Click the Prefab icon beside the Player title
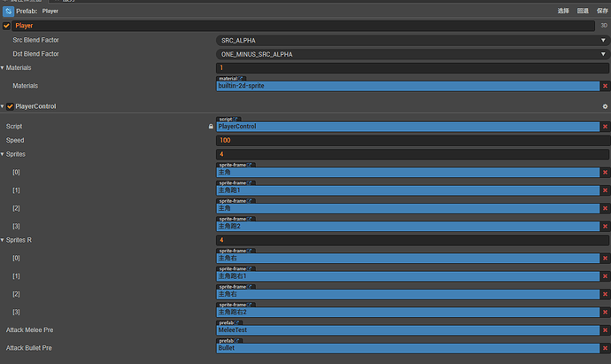 pyautogui.click(x=8, y=11)
